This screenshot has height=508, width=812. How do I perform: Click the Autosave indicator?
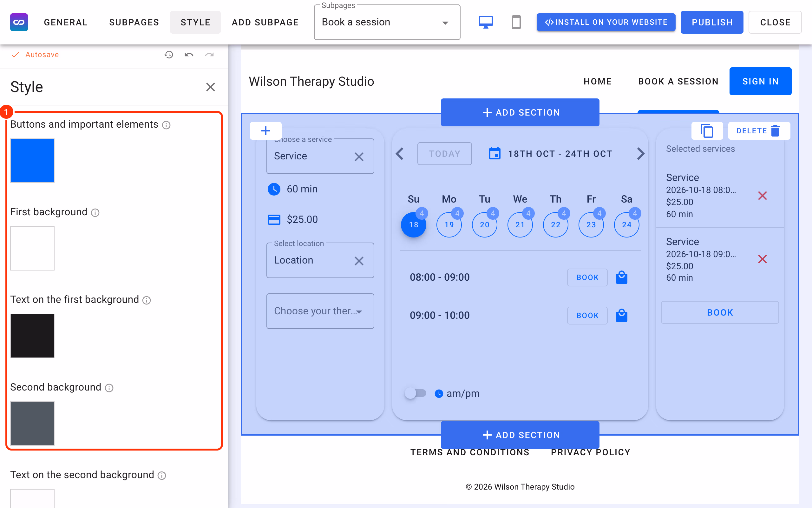(35, 54)
